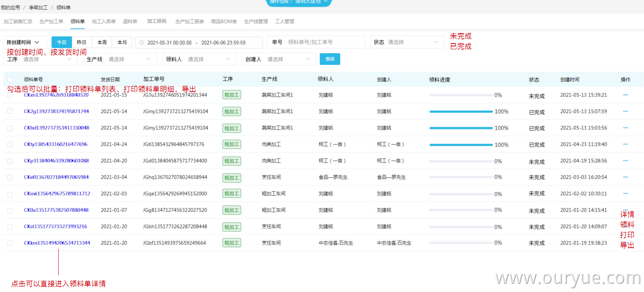This screenshot has height=292, width=644.
Task: Open the more-actions icon for the CKbd1392737353411330048 row
Action: [625, 128]
